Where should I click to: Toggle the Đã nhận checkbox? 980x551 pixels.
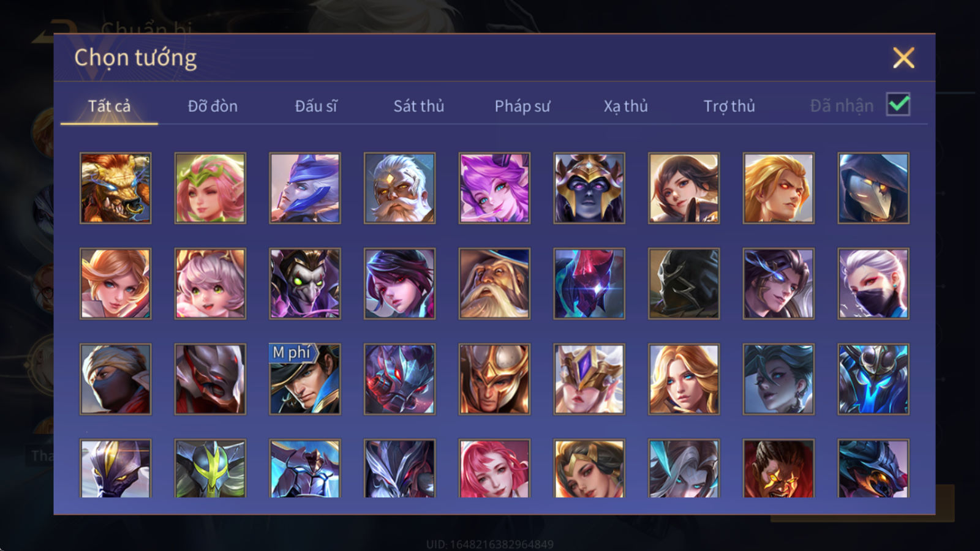coord(899,105)
